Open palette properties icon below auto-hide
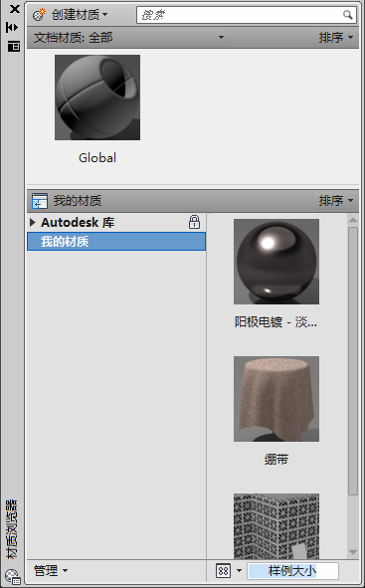This screenshot has height=588, width=365. click(14, 47)
